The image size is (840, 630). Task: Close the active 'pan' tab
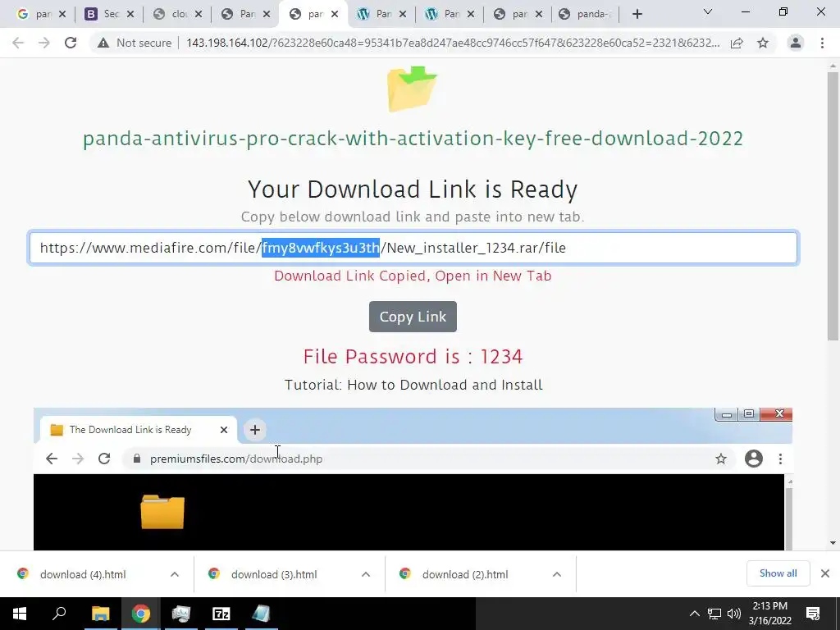(x=335, y=15)
